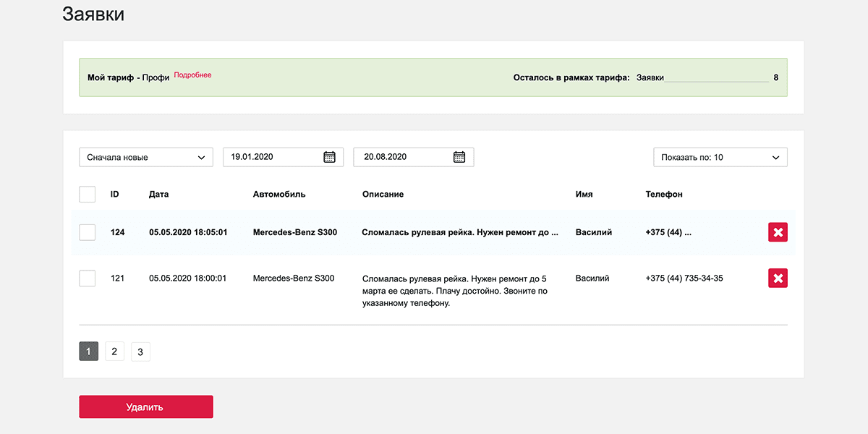This screenshot has height=434, width=868.
Task: Open the 'Сначала новые' sort dropdown
Action: (x=146, y=157)
